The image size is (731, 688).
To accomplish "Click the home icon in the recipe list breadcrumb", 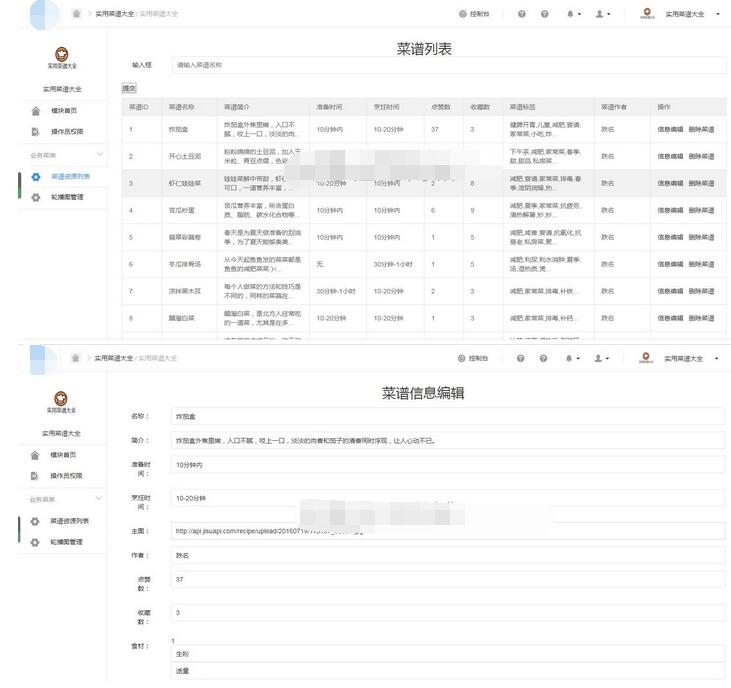I will 76,14.
